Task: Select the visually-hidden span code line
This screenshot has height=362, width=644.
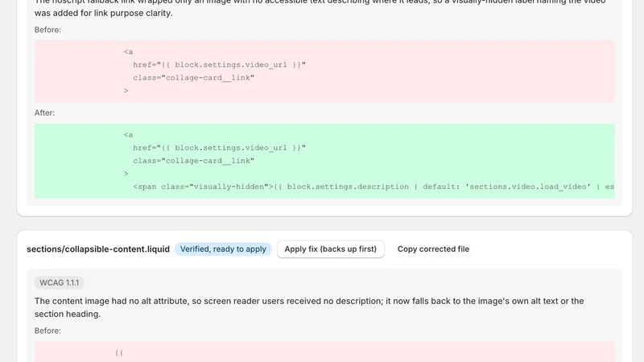Action: pos(374,187)
